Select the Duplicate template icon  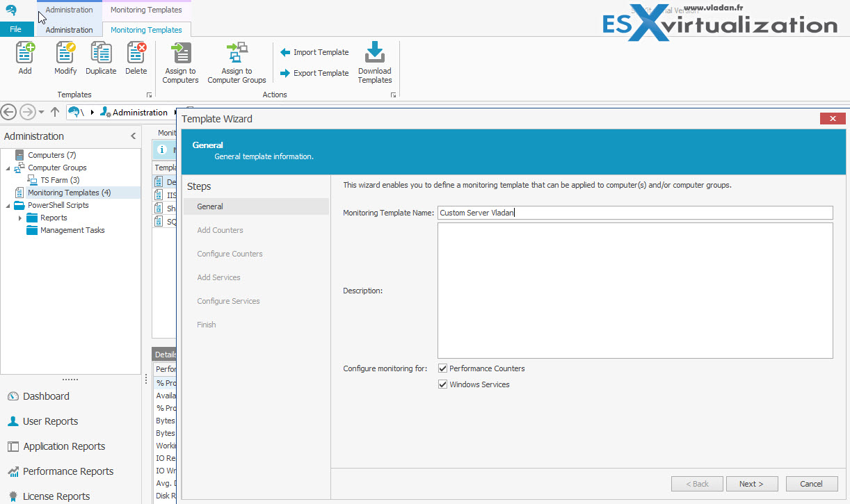coord(101,54)
